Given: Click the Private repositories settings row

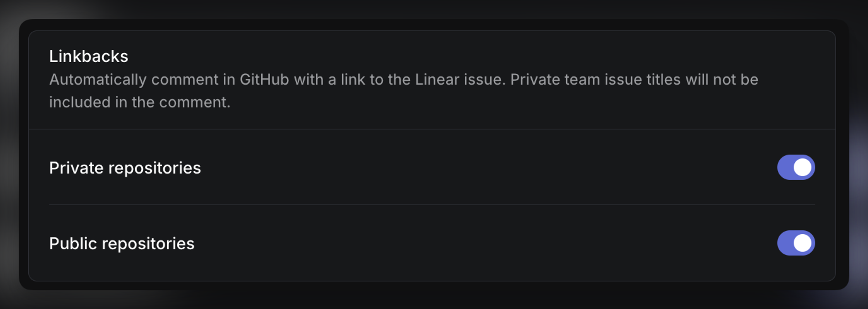Looking at the screenshot, I should (x=431, y=167).
